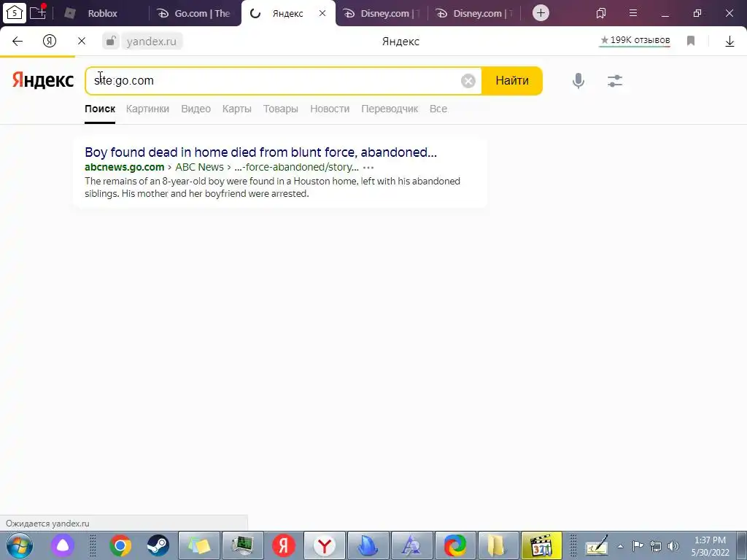
Task: Switch to Новости section
Action: pos(330,109)
